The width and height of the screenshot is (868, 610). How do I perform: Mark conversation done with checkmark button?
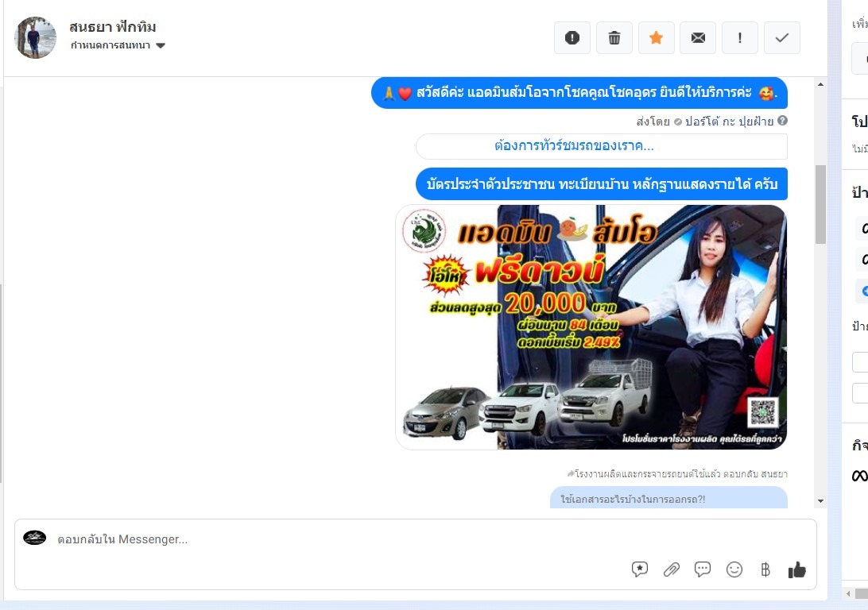coord(781,37)
